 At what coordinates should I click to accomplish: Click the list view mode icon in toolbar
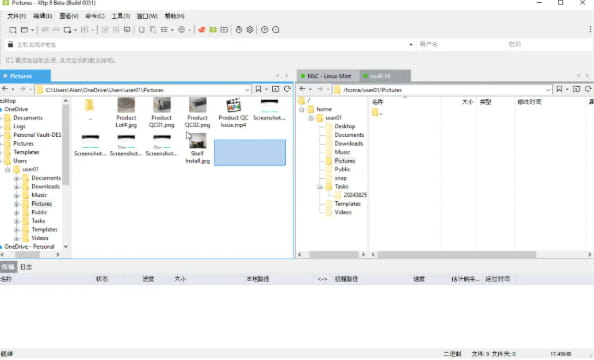pos(164,30)
